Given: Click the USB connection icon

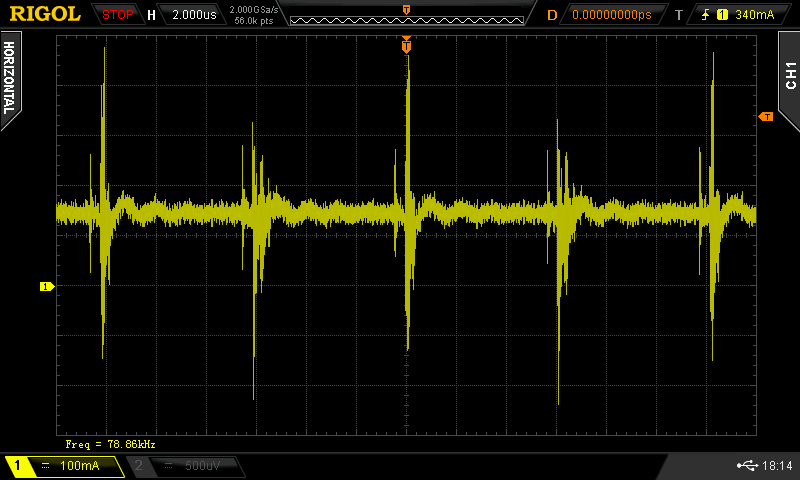Looking at the screenshot, I should (x=747, y=465).
